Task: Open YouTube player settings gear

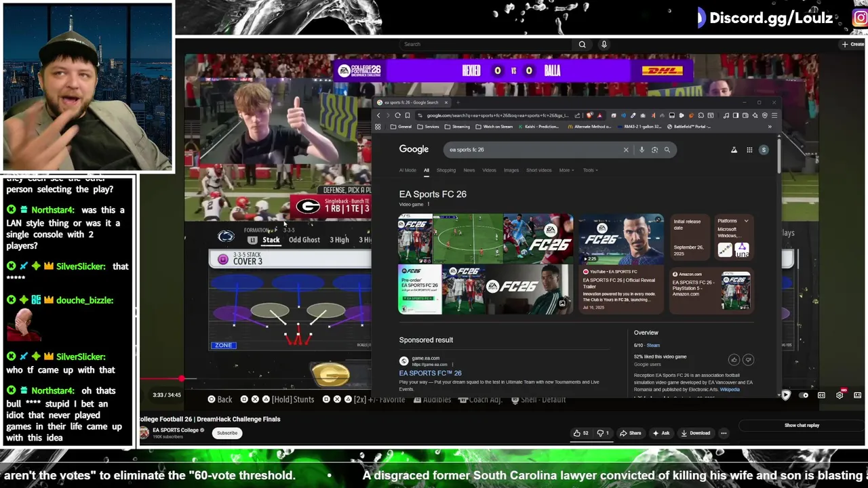Action: coord(840,395)
